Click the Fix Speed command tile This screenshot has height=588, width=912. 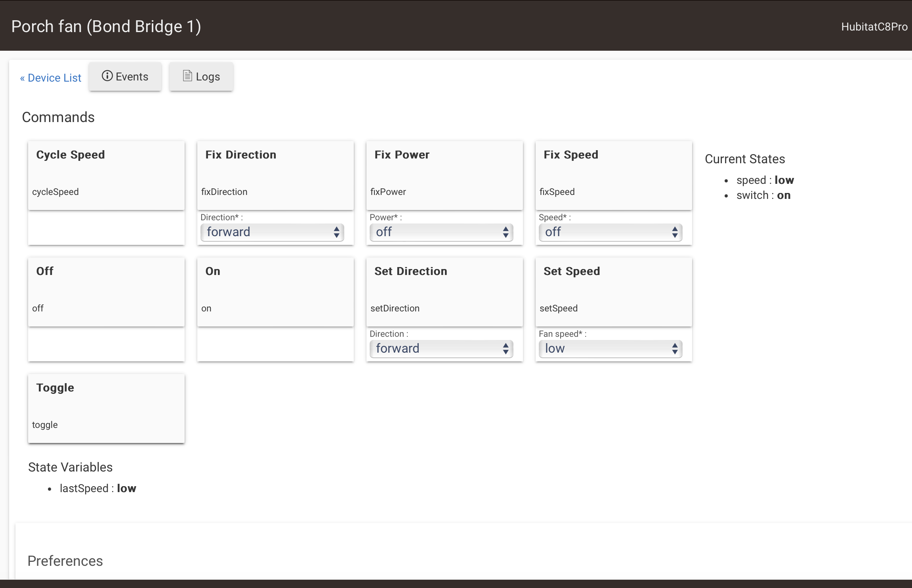[613, 175]
